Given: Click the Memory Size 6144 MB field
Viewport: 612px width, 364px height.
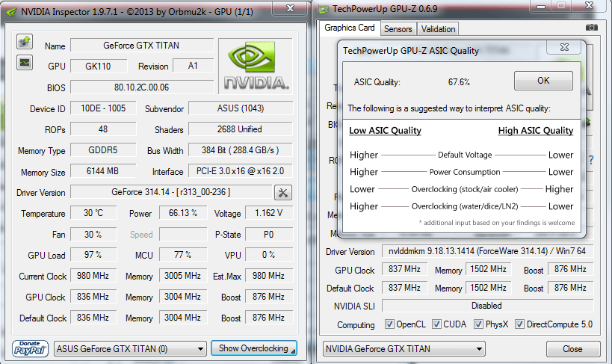Looking at the screenshot, I should (x=103, y=171).
